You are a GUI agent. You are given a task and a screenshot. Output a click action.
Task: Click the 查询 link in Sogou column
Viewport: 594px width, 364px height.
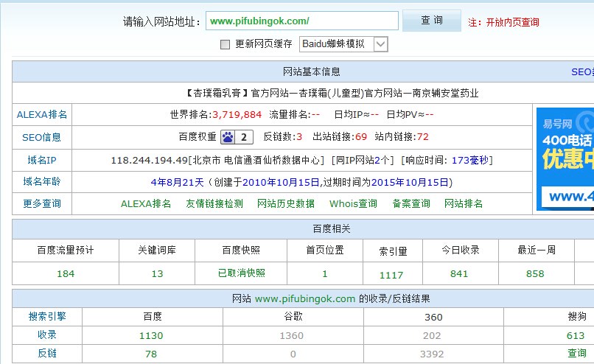pyautogui.click(x=577, y=353)
